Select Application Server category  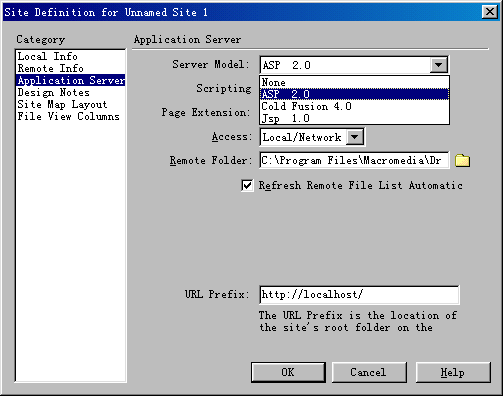point(70,80)
